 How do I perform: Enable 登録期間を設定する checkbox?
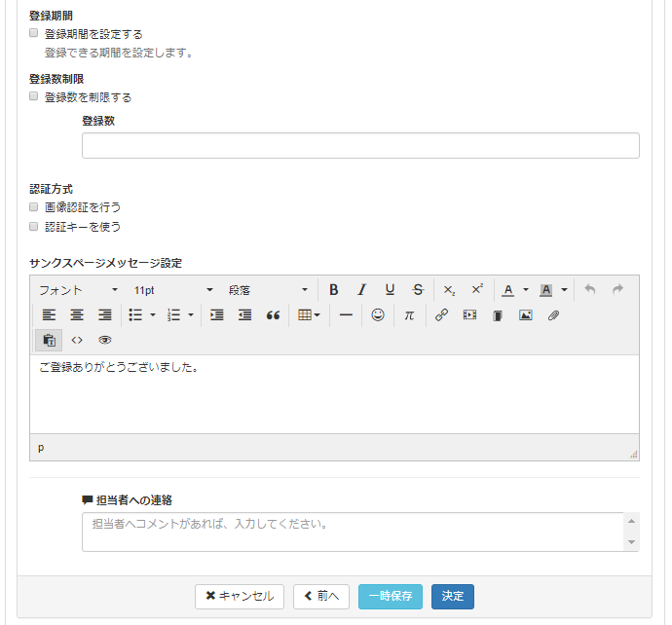coord(34,33)
